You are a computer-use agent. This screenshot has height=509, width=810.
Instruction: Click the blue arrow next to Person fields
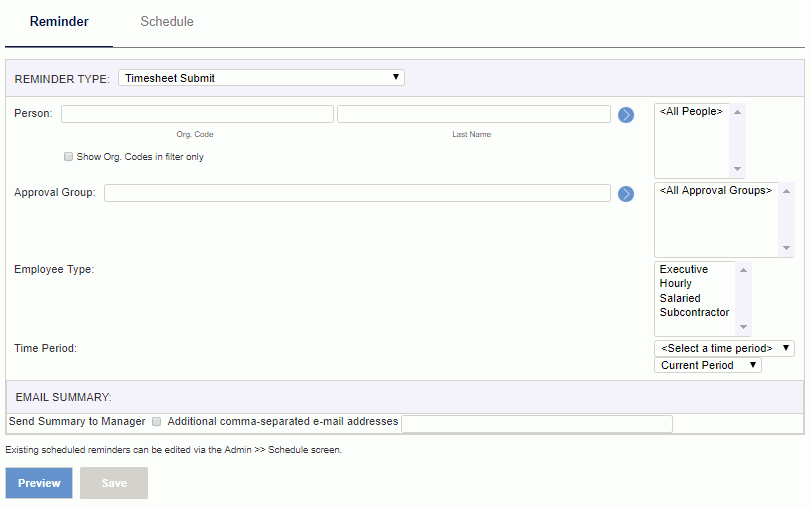(x=626, y=115)
